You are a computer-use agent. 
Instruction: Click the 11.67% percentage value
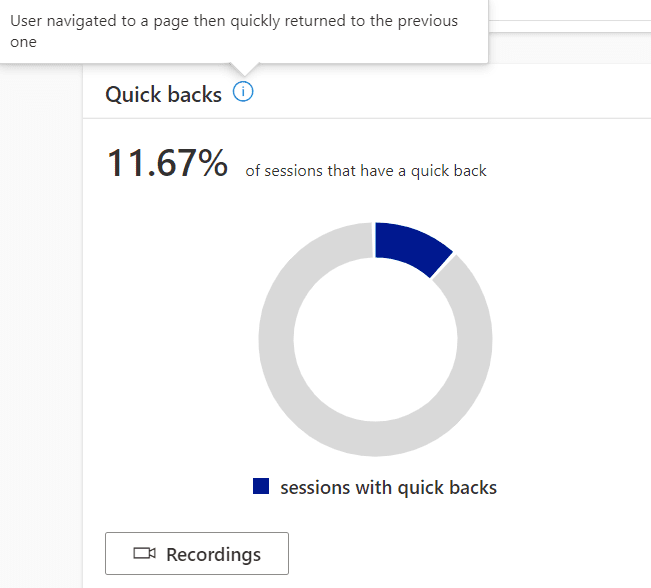click(167, 163)
